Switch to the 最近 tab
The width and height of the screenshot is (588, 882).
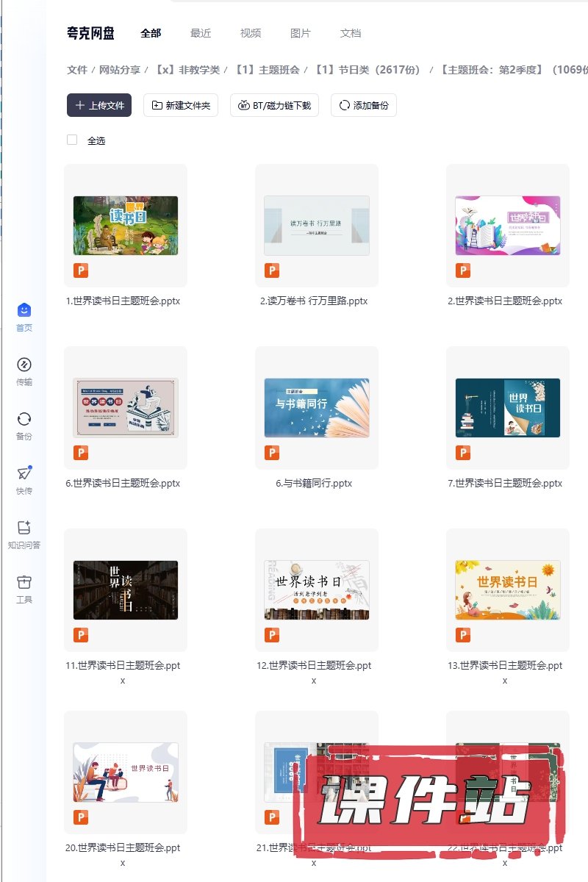tap(201, 33)
